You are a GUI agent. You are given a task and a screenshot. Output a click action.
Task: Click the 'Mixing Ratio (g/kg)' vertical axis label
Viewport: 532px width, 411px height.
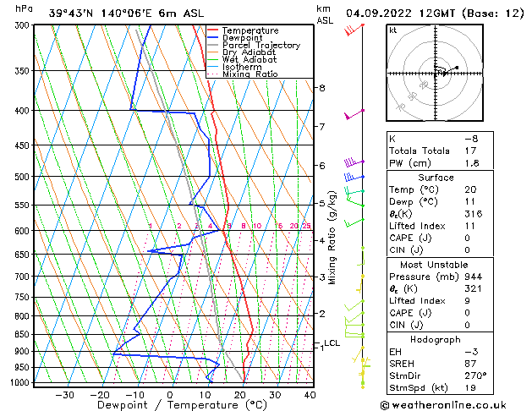(x=332, y=238)
